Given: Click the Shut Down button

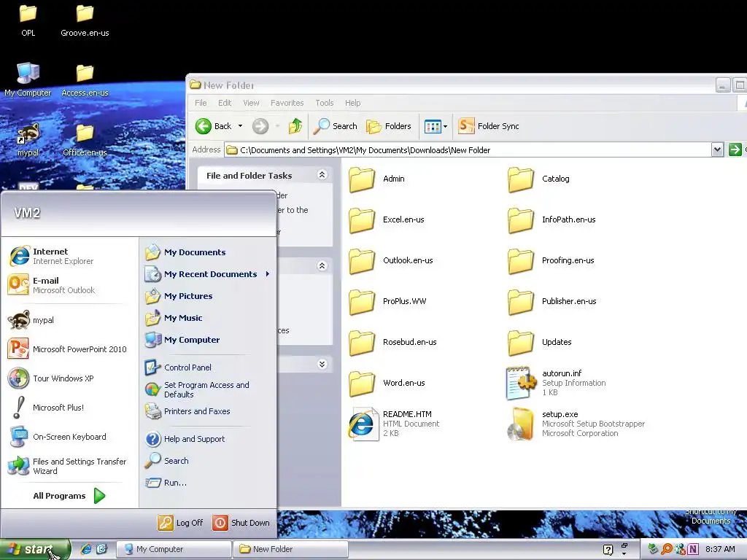Looking at the screenshot, I should [x=241, y=522].
